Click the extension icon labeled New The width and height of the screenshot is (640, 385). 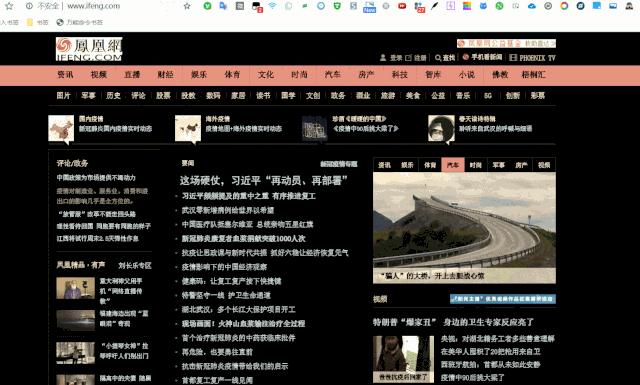coord(369,7)
